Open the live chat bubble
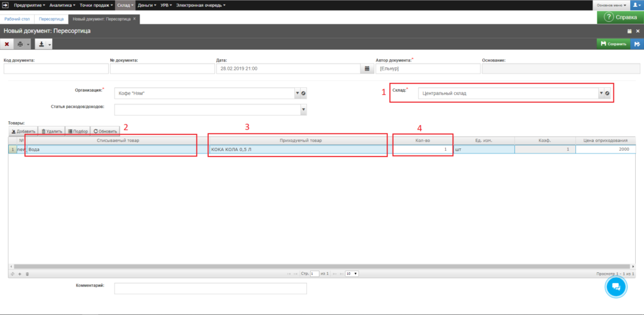Screen dimensions: 644x315 [616, 287]
